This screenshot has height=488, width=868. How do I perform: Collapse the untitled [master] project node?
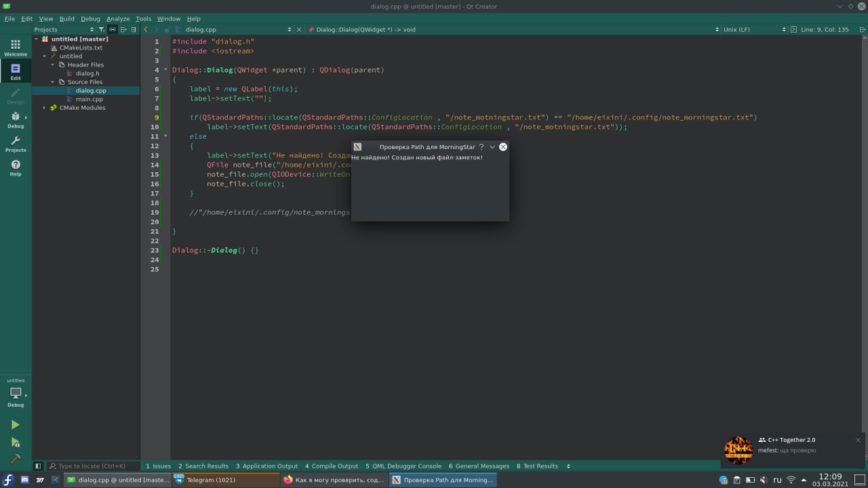(37, 39)
